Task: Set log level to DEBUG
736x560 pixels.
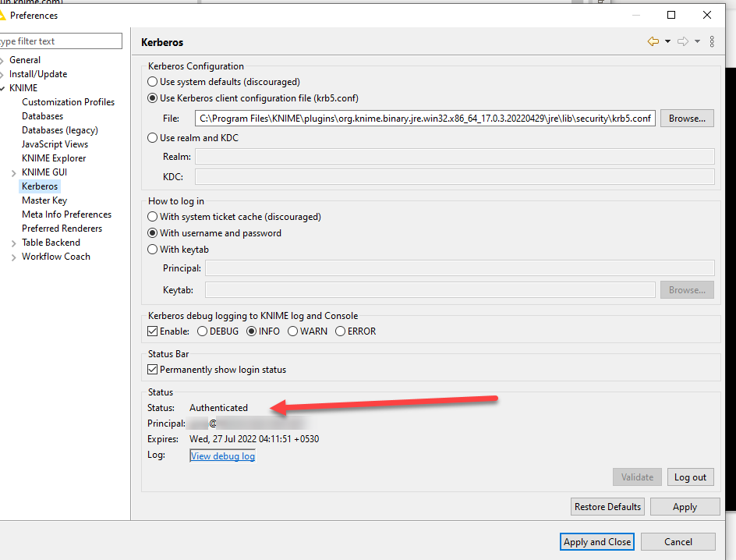Action: [x=202, y=331]
